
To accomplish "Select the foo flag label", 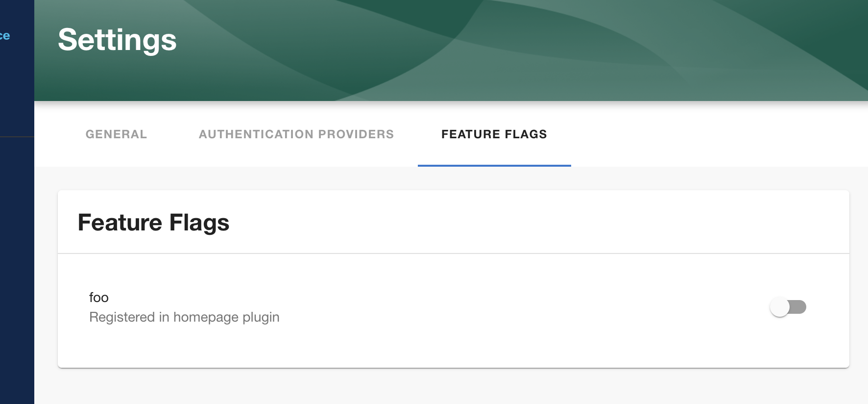I will pos(98,298).
